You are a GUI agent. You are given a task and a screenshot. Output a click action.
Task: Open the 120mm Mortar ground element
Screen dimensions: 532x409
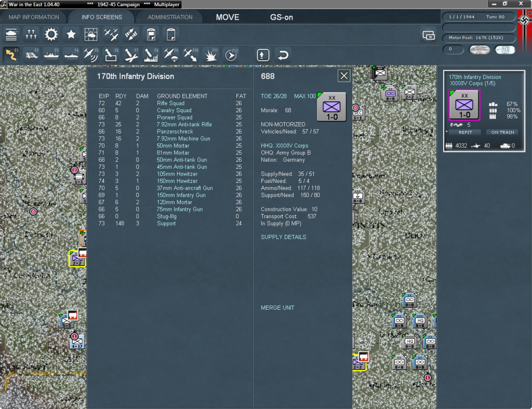coord(174,202)
